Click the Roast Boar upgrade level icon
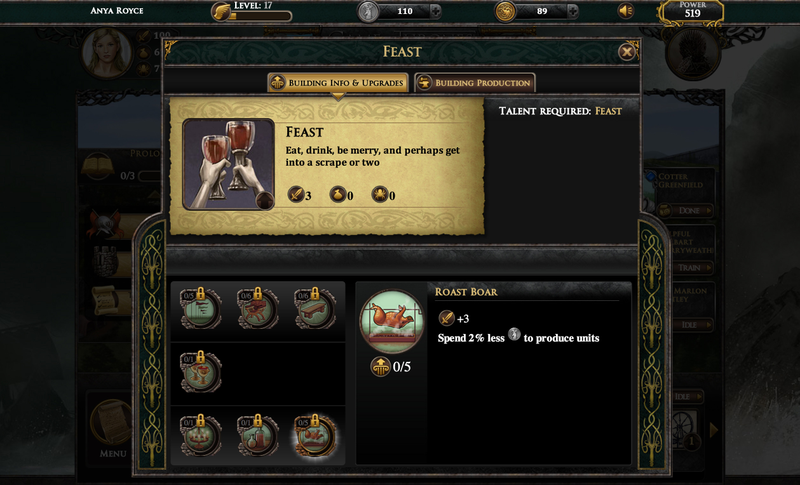 (380, 367)
